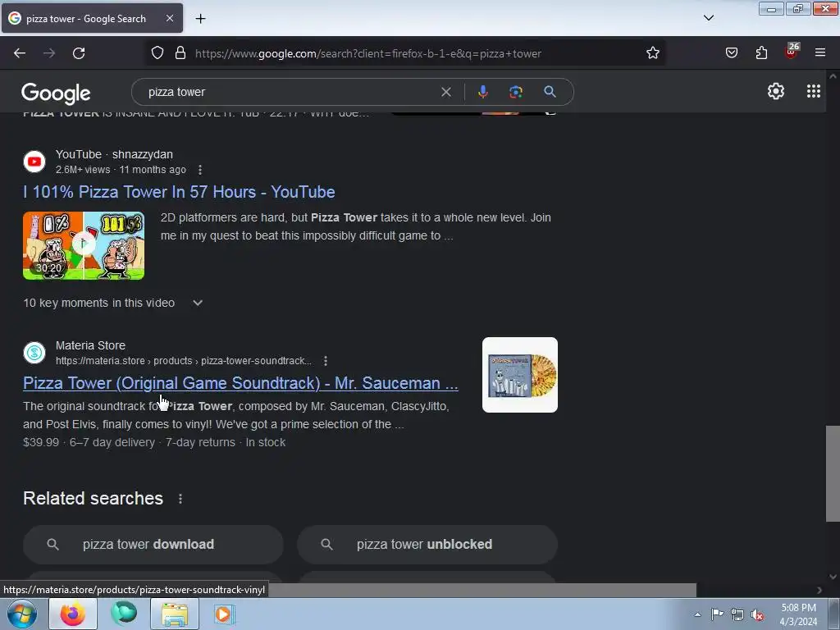
Task: Open the Windows Start button
Action: click(x=22, y=614)
